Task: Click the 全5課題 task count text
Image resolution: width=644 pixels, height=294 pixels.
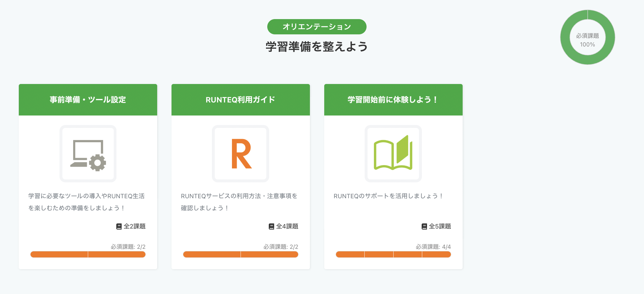Action: pyautogui.click(x=440, y=227)
